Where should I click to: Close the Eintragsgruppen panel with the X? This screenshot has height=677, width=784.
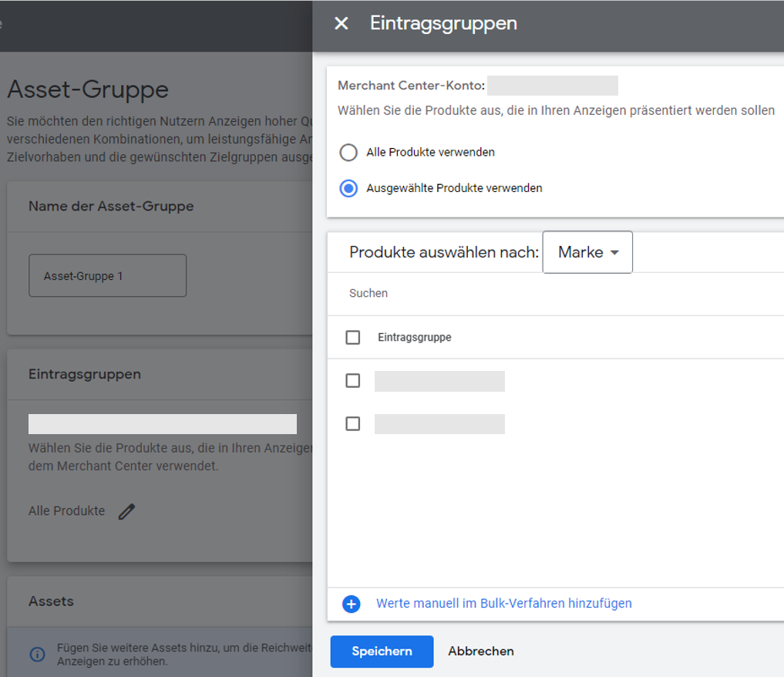(341, 23)
